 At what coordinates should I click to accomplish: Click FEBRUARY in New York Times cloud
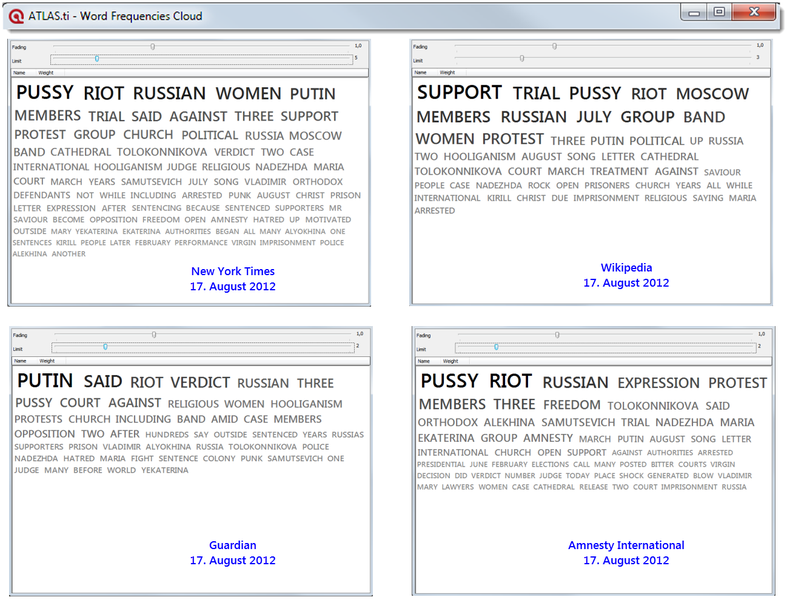point(153,243)
